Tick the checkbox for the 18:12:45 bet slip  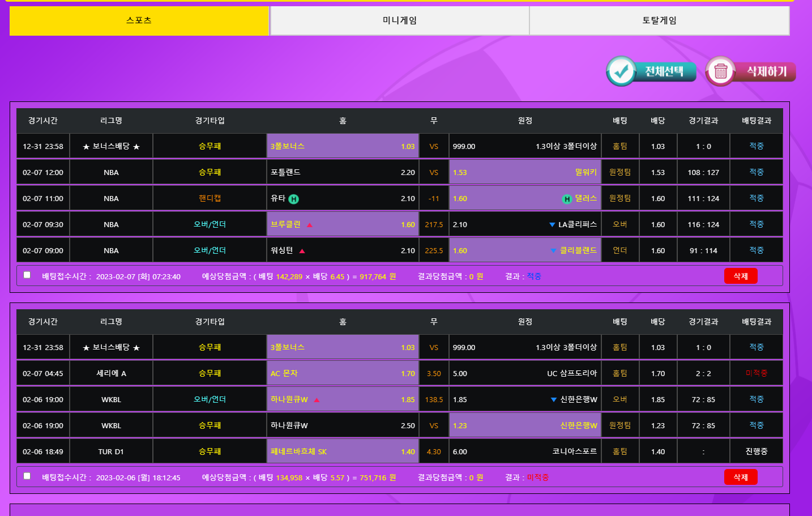pyautogui.click(x=27, y=476)
